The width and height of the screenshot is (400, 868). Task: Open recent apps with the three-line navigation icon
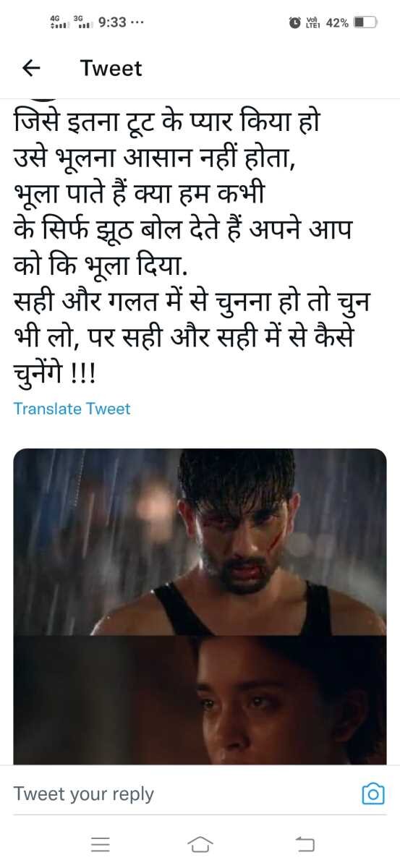[101, 843]
